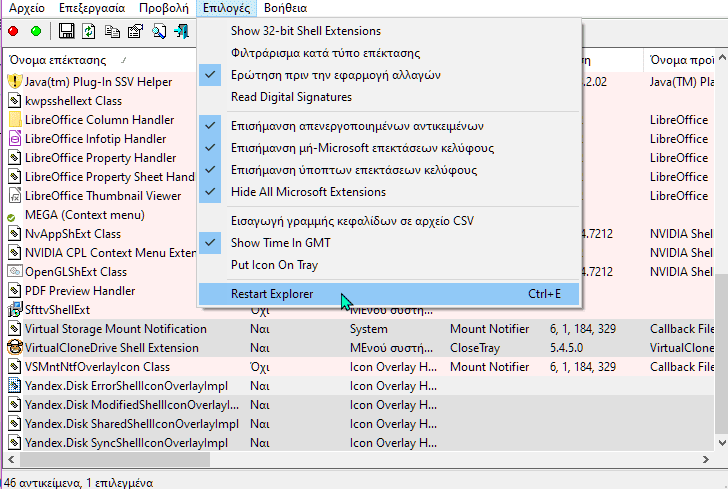The width and height of the screenshot is (728, 489).
Task: Toggle Επισήμανση ύποπτων επεκτάσεων κελύφους
Action: point(389,170)
